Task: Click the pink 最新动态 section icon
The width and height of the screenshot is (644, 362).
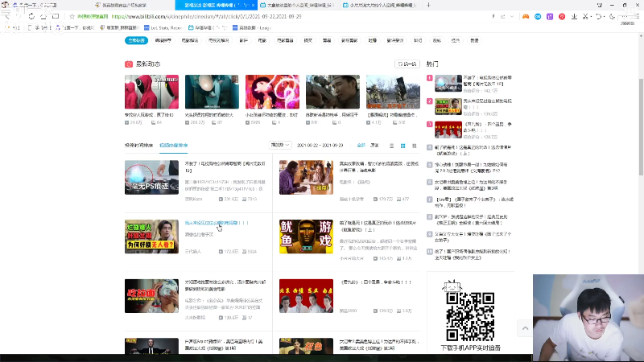Action: click(x=129, y=64)
